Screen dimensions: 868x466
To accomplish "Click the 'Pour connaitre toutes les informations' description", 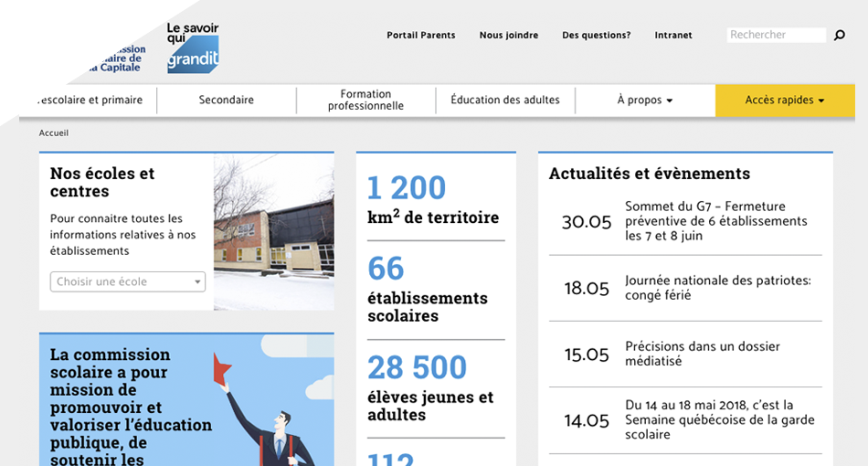I will tap(123, 235).
